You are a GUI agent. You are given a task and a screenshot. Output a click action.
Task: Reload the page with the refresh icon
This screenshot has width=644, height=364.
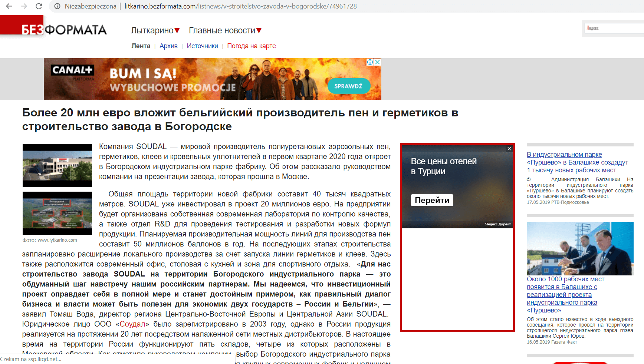39,6
